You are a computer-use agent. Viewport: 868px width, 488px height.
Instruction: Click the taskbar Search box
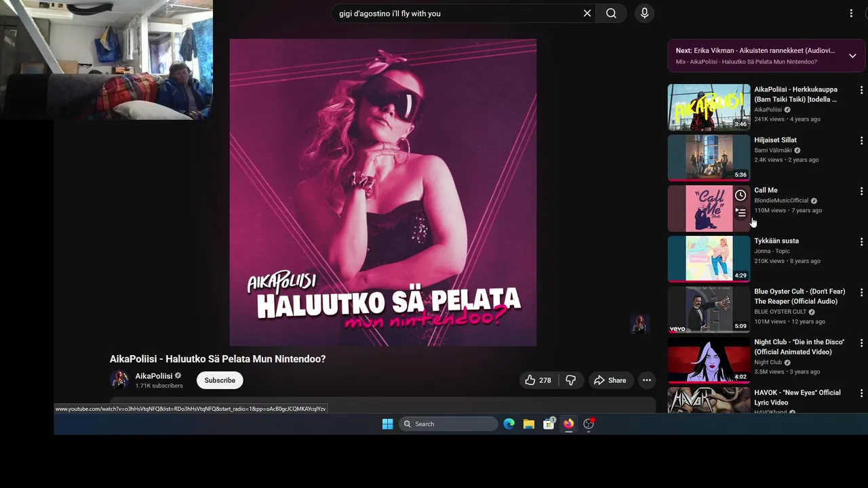pyautogui.click(x=448, y=424)
